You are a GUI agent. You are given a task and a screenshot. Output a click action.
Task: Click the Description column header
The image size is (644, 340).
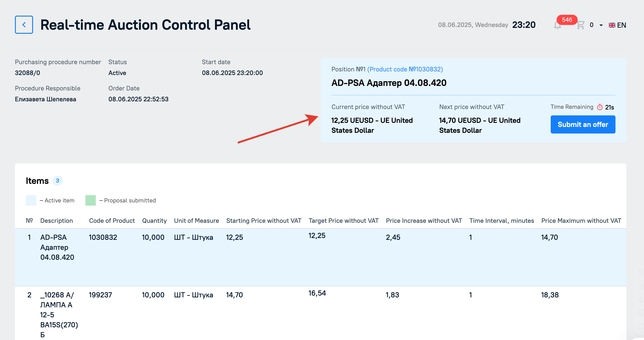coord(57,221)
